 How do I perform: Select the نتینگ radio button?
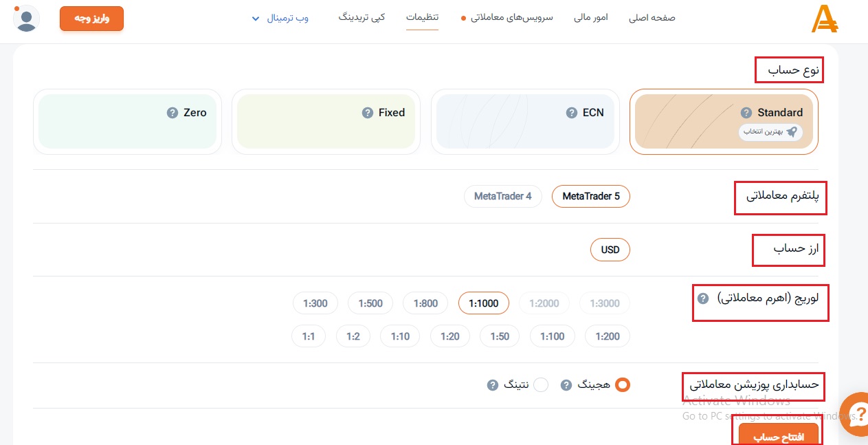541,385
